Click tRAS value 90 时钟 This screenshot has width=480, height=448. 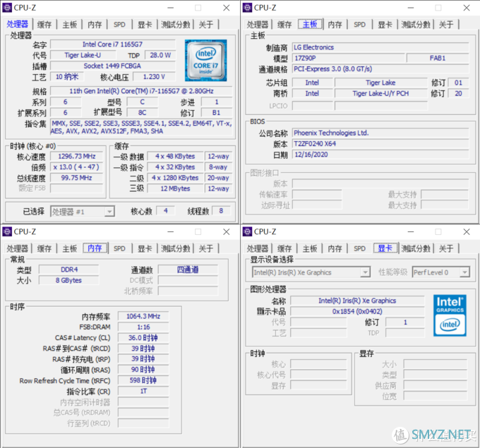click(143, 370)
